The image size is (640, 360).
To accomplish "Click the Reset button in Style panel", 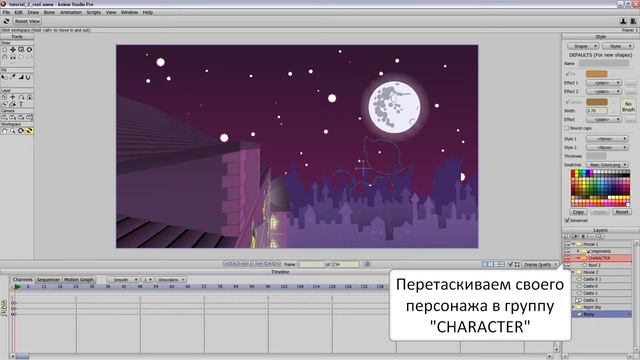I will (622, 212).
